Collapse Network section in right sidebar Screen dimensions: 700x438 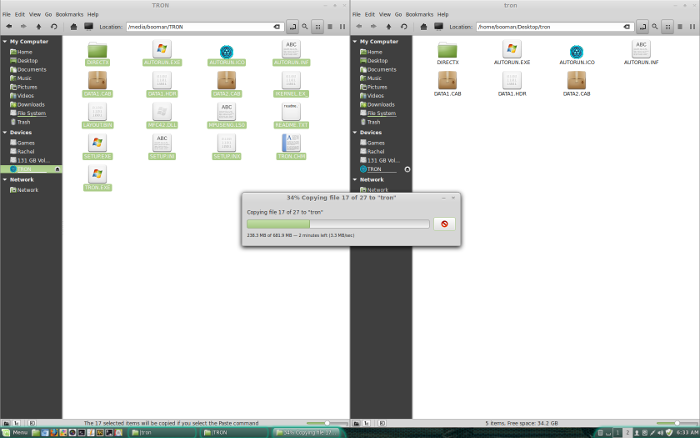click(x=355, y=179)
